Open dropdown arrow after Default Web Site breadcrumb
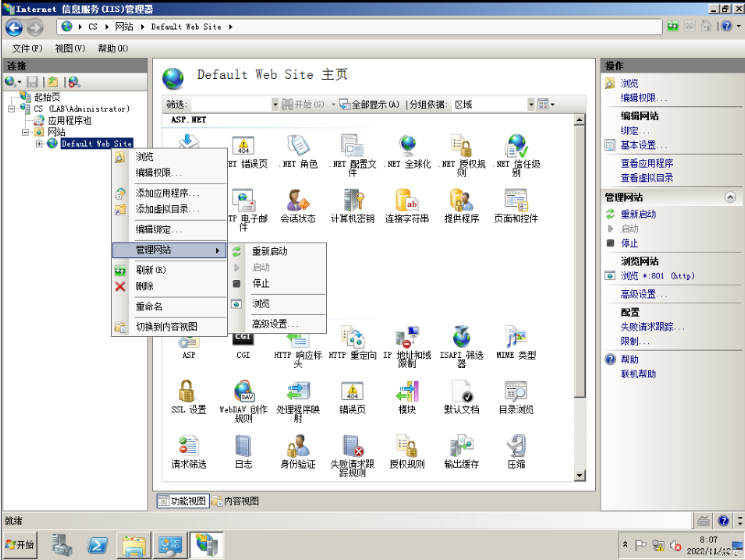Screen dimensions: 745x560 click(x=231, y=27)
